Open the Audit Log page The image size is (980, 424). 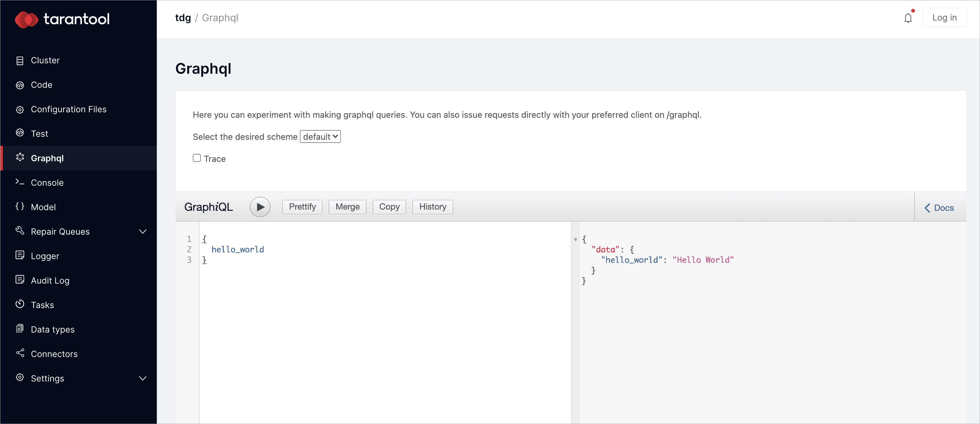click(x=79, y=281)
